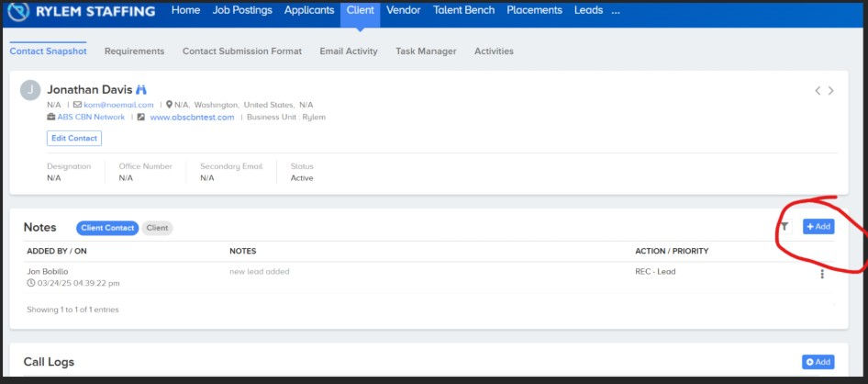
Task: Expand the more navigation items ellipsis
Action: point(616,10)
